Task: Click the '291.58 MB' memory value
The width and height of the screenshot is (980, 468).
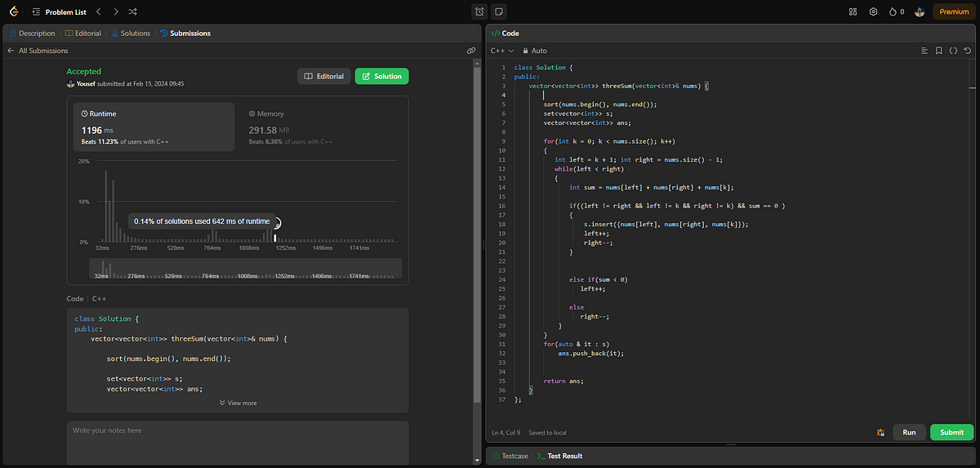Action: click(269, 130)
